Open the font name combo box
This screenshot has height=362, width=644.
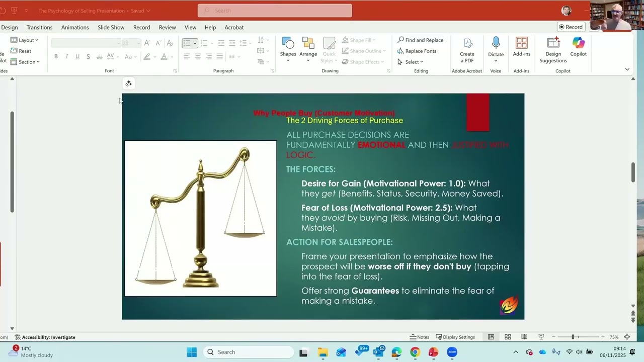tap(86, 43)
